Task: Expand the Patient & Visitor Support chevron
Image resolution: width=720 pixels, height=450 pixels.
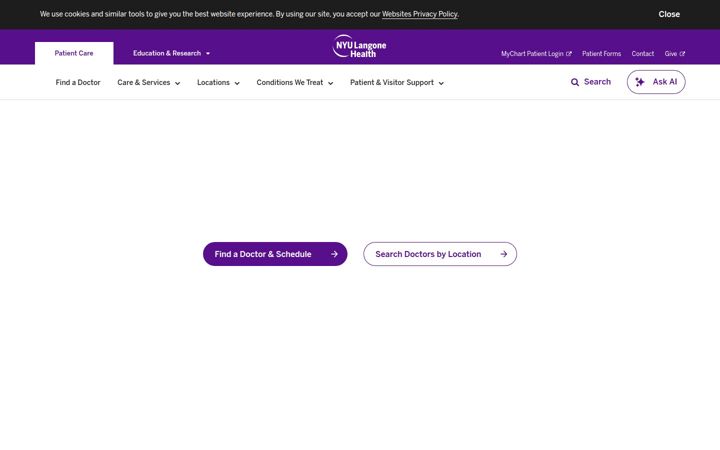Action: click(441, 83)
